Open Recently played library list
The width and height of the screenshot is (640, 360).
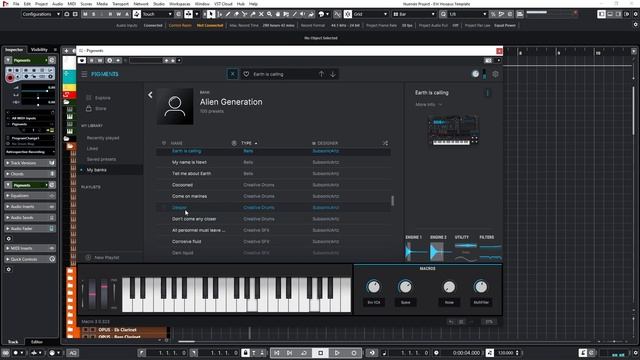click(103, 138)
